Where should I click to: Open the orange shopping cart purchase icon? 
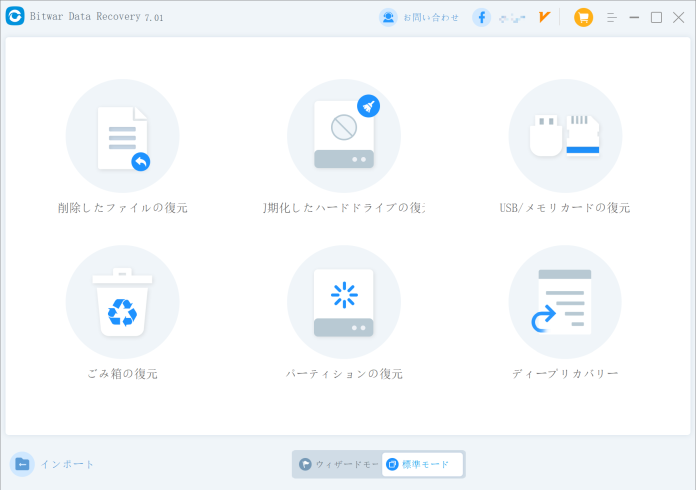[583, 17]
